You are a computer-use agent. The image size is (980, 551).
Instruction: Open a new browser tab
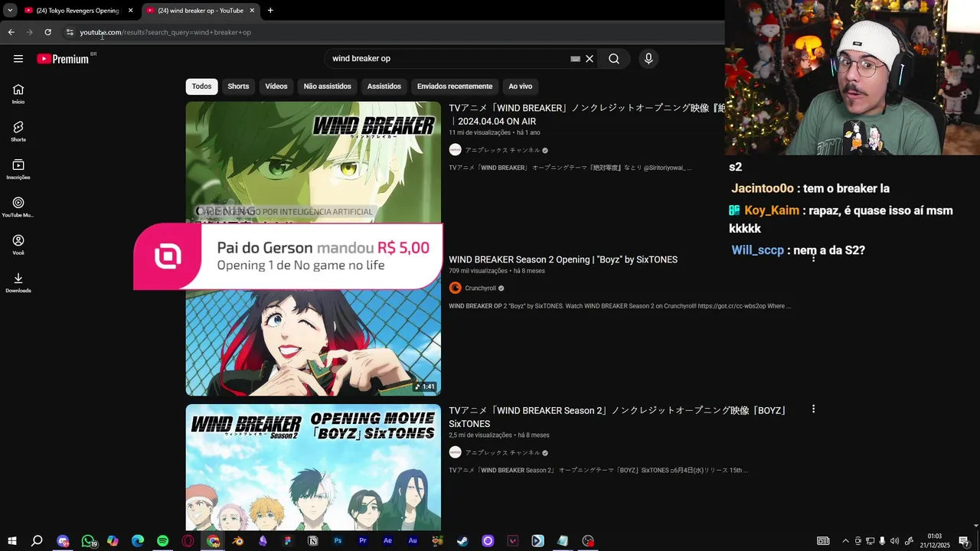[270, 11]
